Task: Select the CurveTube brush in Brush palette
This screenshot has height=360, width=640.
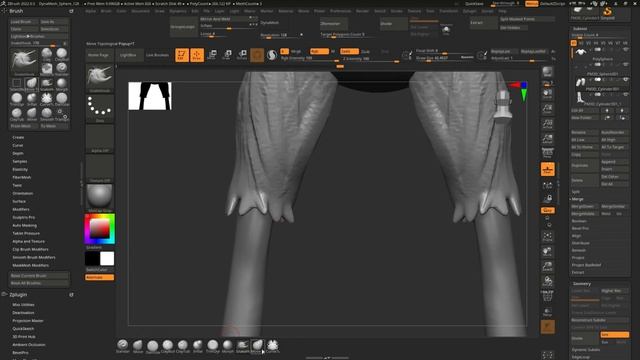Action: 47,99
